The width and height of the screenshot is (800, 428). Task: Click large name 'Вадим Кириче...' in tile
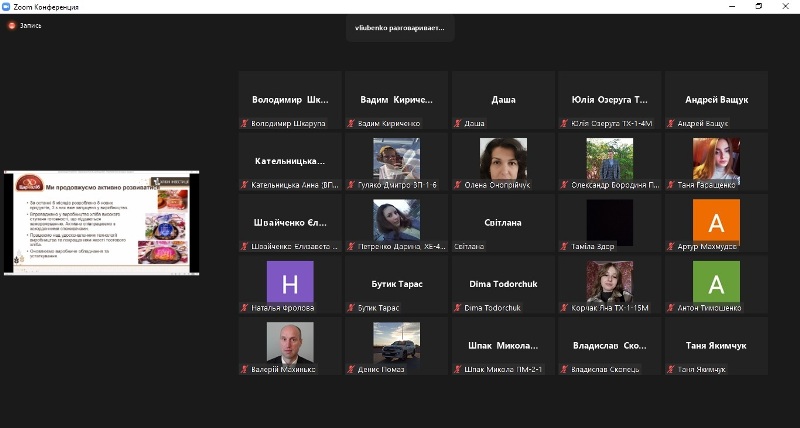[396, 100]
